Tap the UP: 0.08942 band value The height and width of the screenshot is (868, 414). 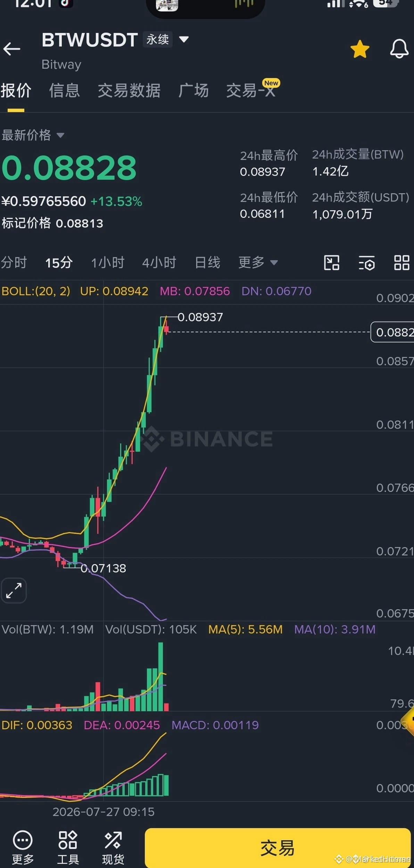(114, 291)
